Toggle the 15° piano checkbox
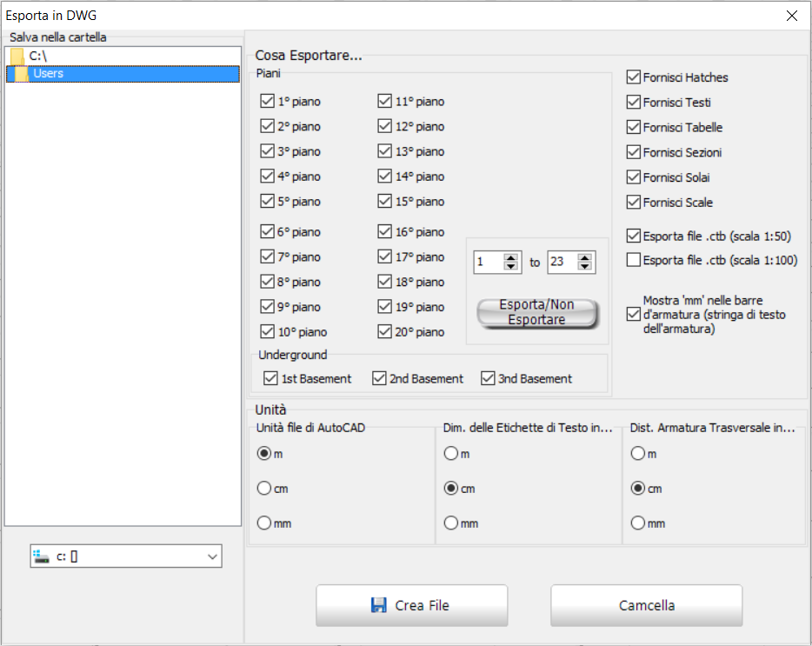This screenshot has width=812, height=646. [385, 202]
